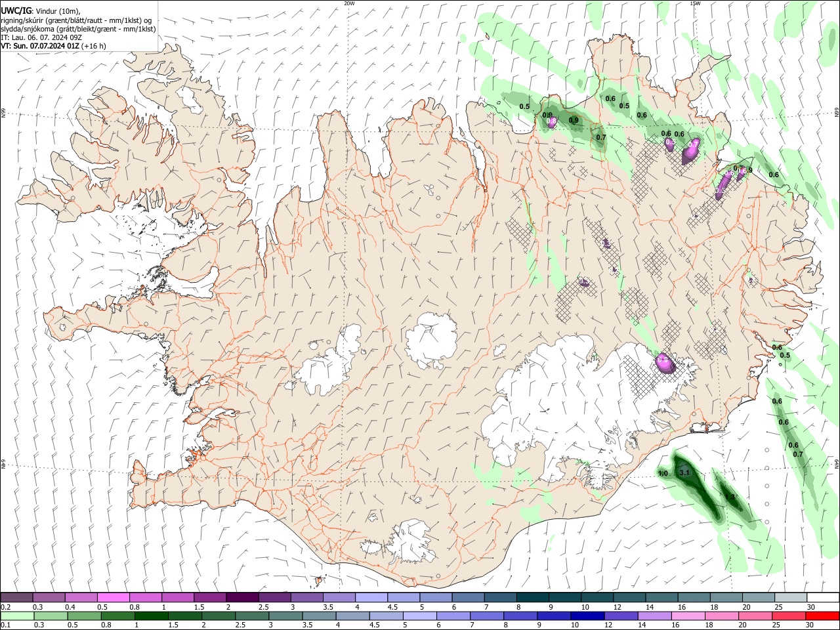The image size is (840, 630).
Task: Select the violet 14 mm rain scale swatch
Action: point(654,616)
